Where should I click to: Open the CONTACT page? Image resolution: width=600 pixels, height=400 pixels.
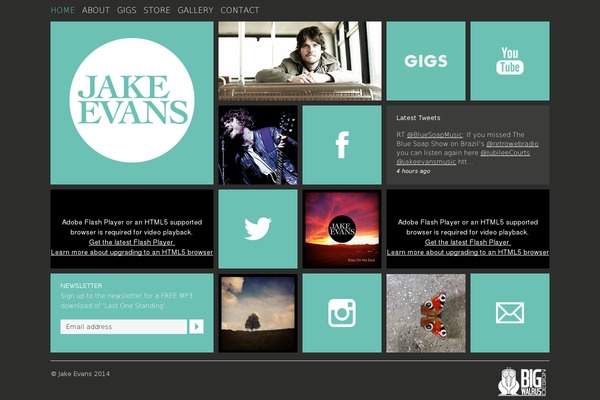[x=240, y=10]
